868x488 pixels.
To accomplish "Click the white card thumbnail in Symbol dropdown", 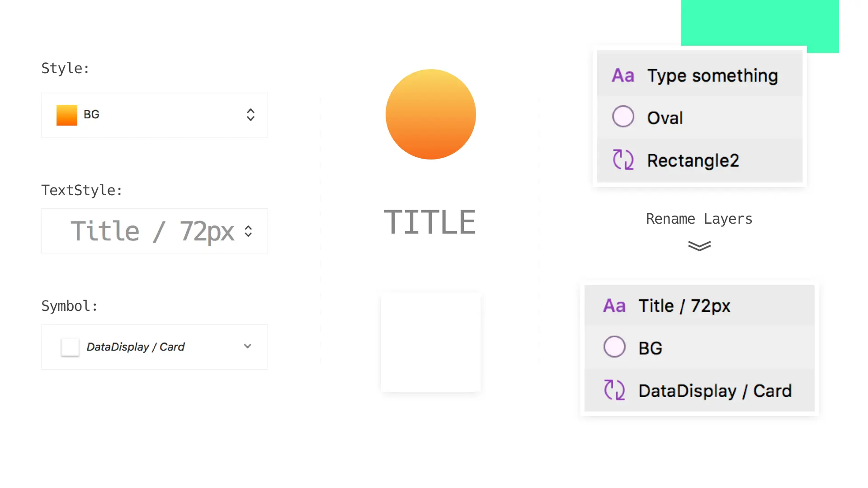I will pyautogui.click(x=70, y=347).
